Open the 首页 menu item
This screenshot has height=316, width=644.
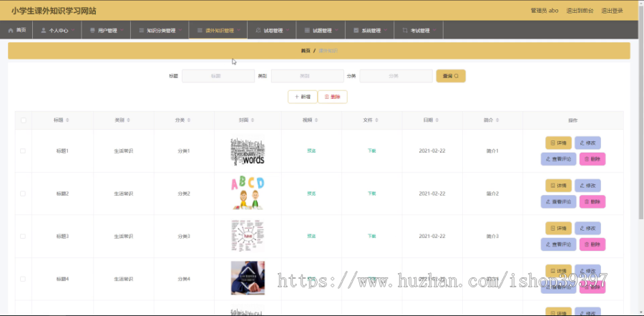[x=16, y=30]
